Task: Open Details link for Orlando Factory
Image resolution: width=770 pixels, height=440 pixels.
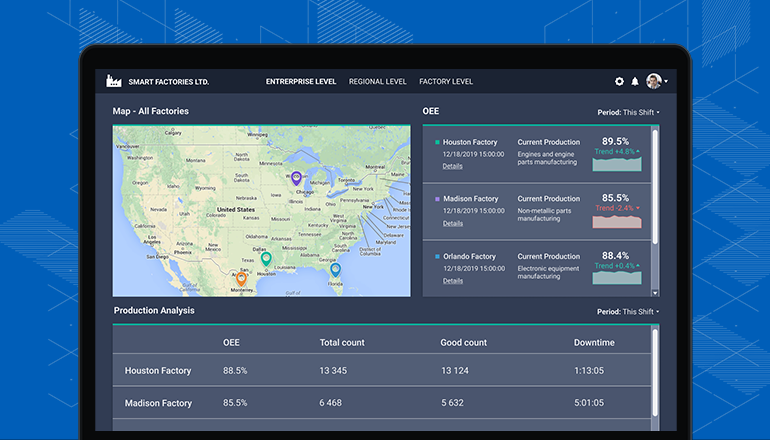Action: point(453,281)
